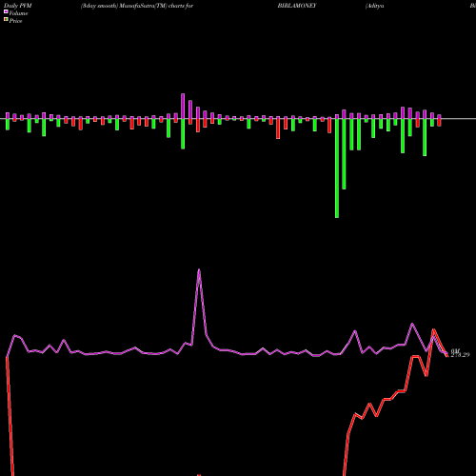The image size is (476, 476).
Task: Click the tallest green bar in histogram
Action: click(337, 169)
